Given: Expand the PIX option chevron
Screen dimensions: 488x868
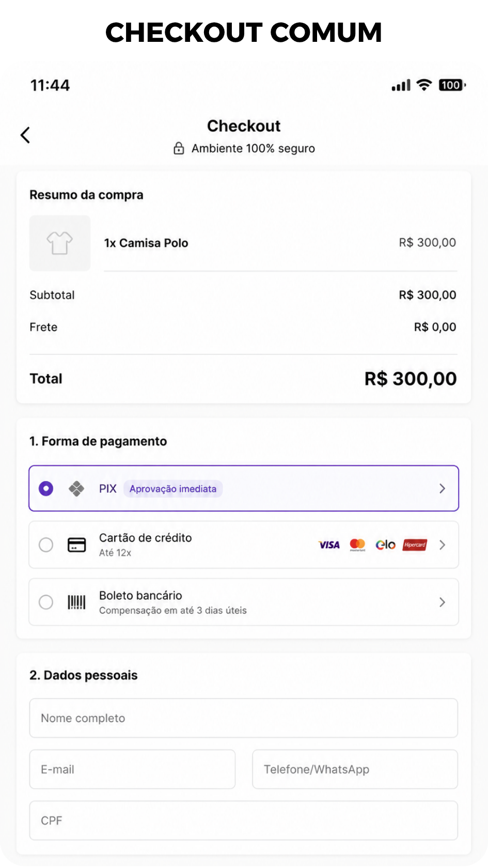Looking at the screenshot, I should (442, 489).
